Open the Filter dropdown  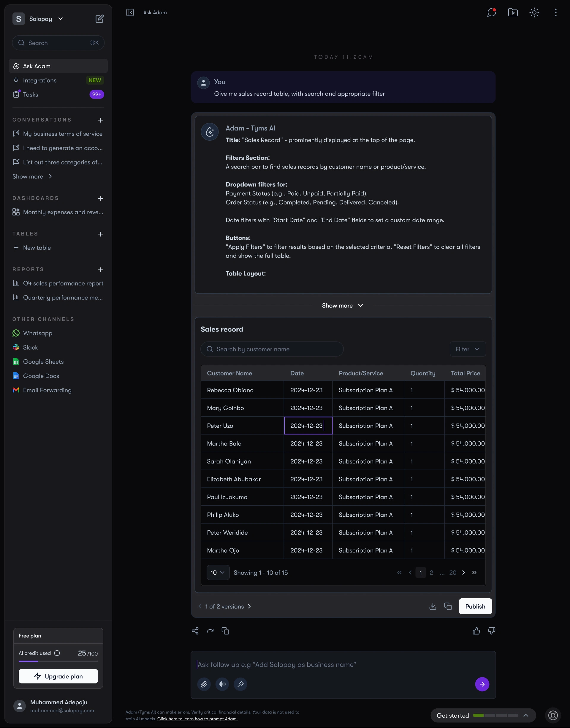pyautogui.click(x=468, y=349)
